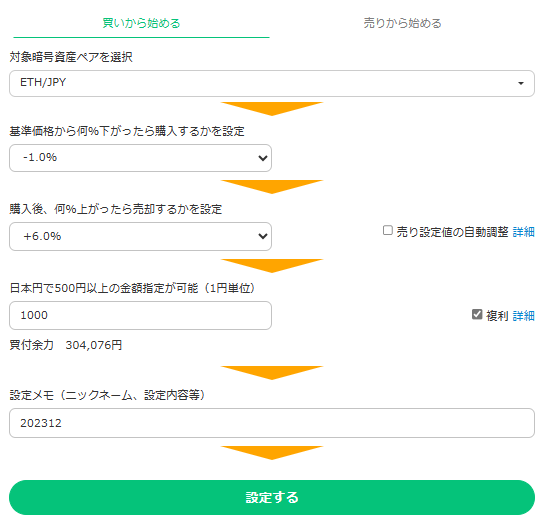Click the orange arrow above 設定する button
The width and height of the screenshot is (559, 520).
pyautogui.click(x=272, y=453)
